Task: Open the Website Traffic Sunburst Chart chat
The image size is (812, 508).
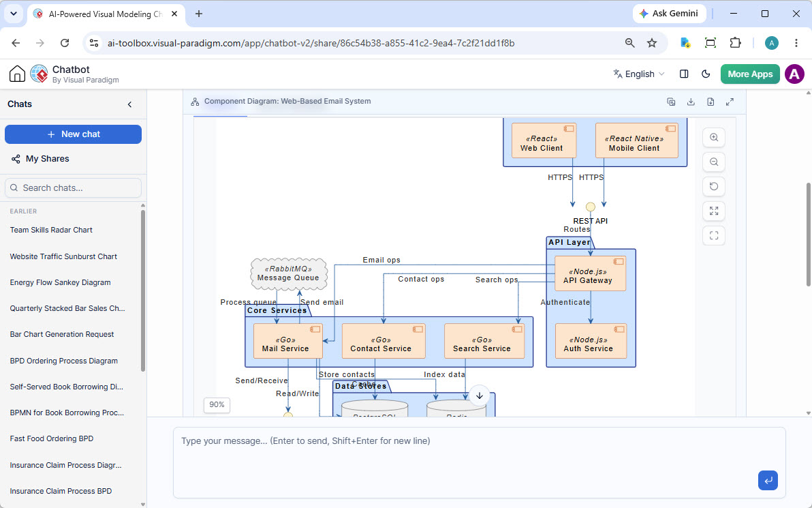Action: 63,256
